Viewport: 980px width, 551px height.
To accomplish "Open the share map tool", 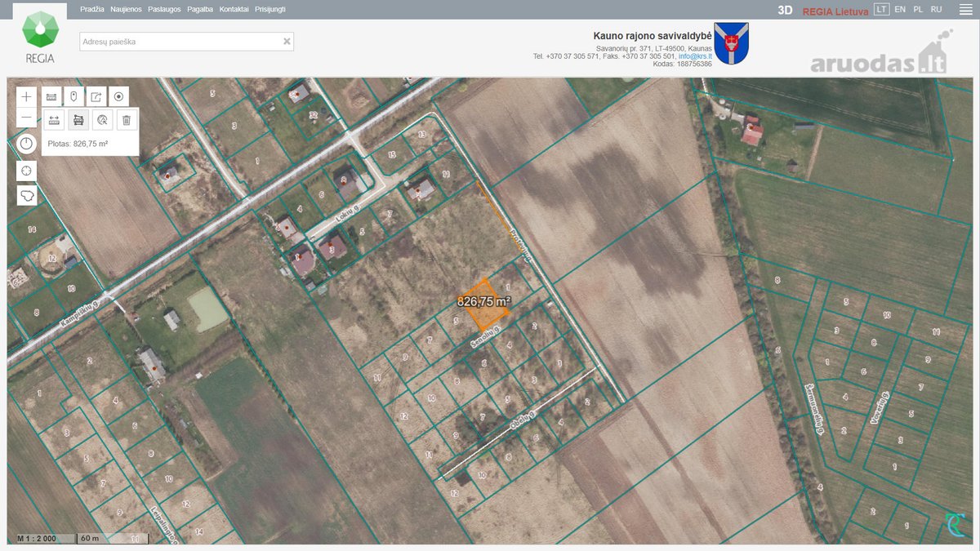I will pyautogui.click(x=96, y=96).
